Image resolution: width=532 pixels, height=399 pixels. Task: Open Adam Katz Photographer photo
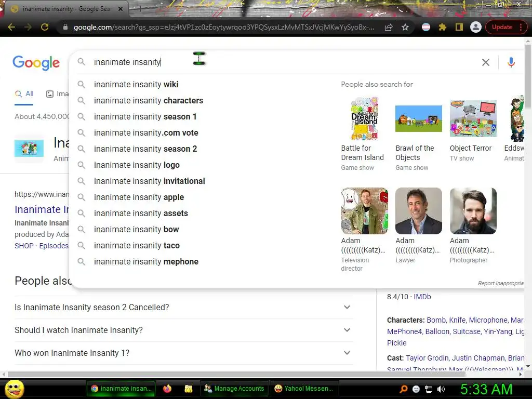[x=473, y=211]
